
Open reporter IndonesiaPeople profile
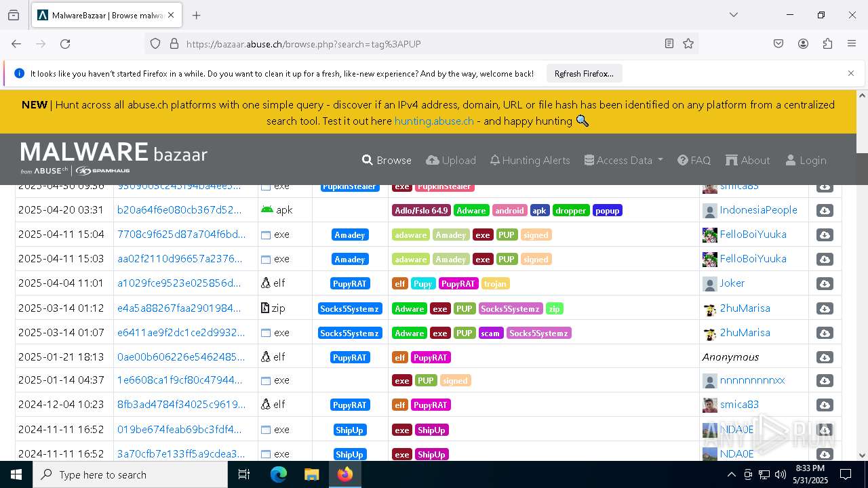758,210
